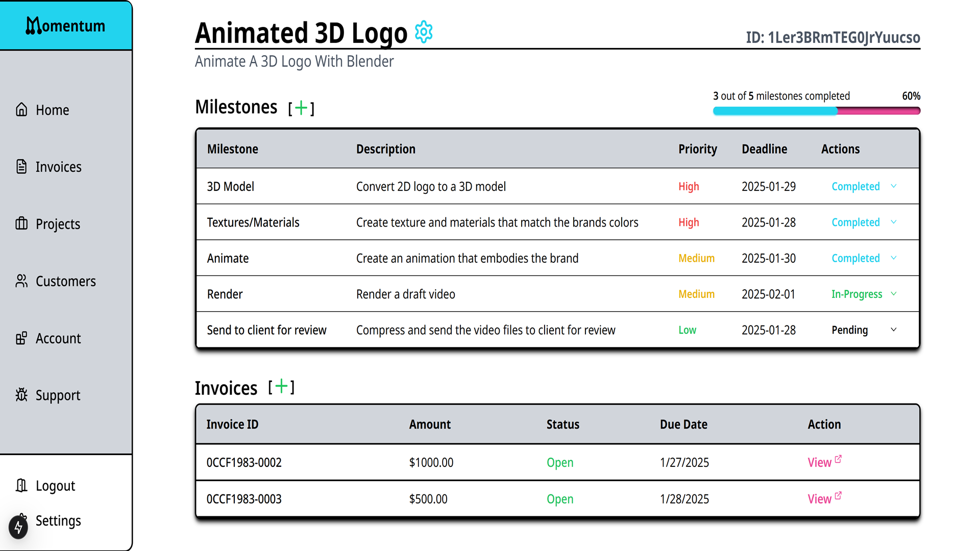This screenshot has width=980, height=551.
Task: Click the external link icon for invoice 0CCF1983-0002
Action: pos(838,459)
